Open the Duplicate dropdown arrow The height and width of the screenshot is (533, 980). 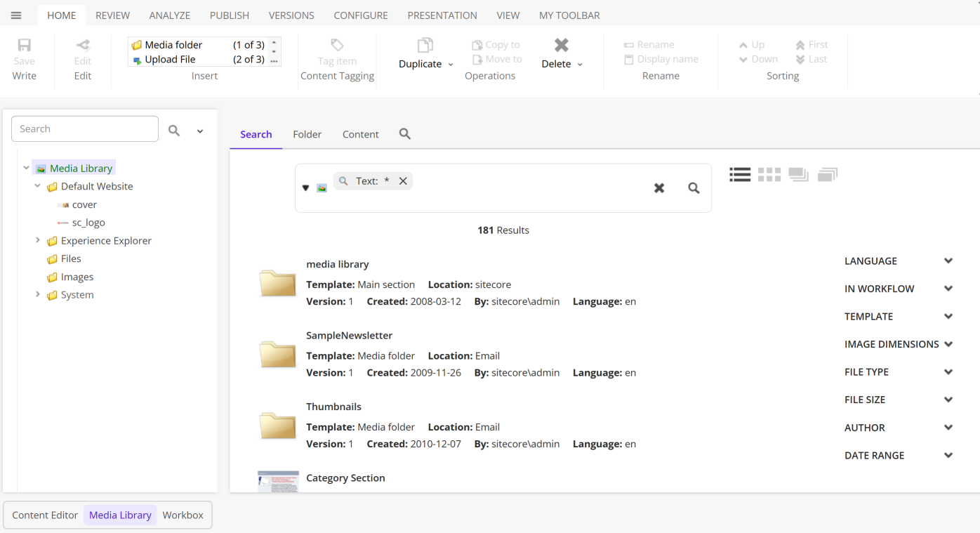(x=451, y=65)
